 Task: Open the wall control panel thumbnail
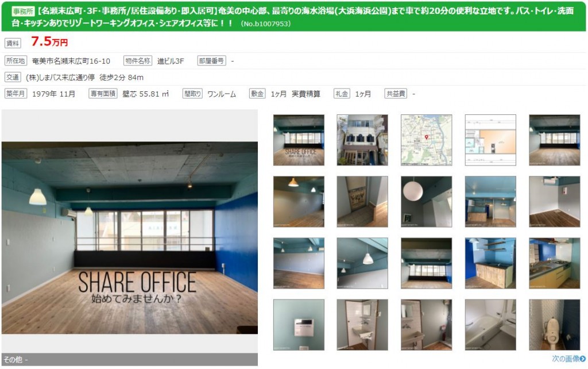pyautogui.click(x=299, y=325)
